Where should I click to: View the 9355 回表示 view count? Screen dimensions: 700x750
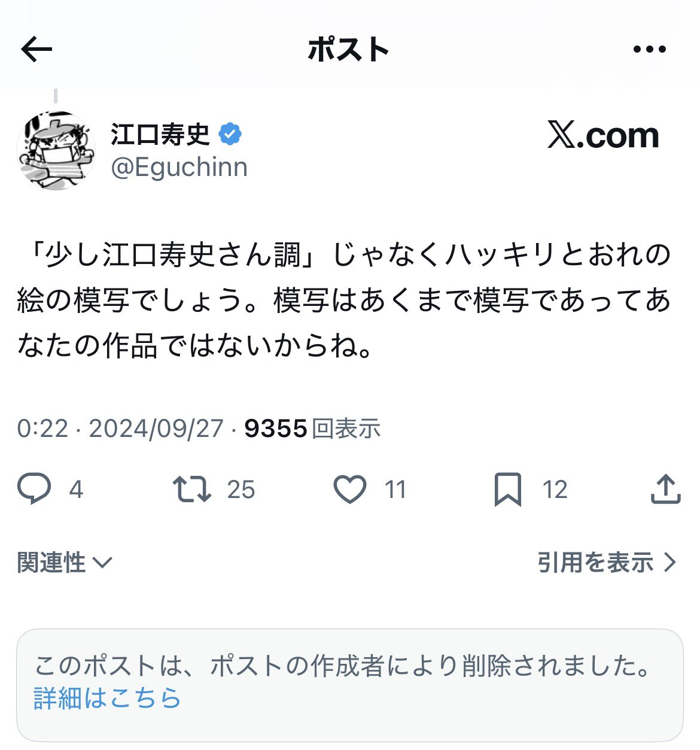312,429
